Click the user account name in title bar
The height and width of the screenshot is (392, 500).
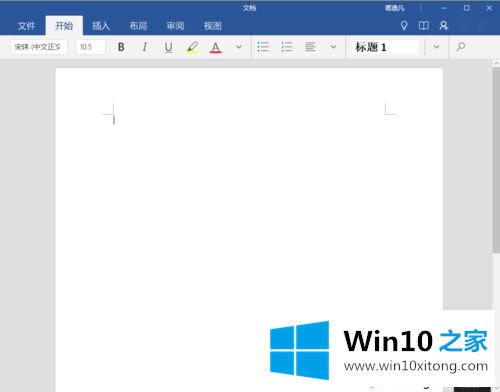pyautogui.click(x=395, y=8)
